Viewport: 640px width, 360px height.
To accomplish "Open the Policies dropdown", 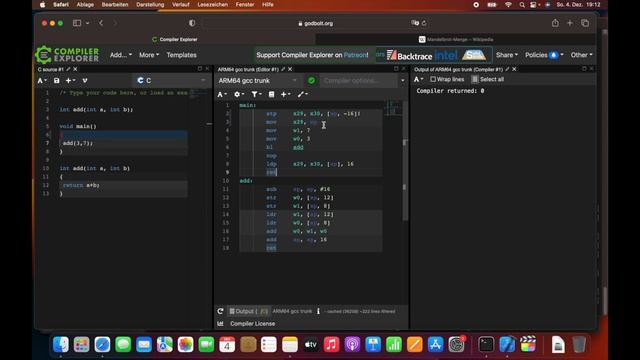I will click(x=544, y=55).
